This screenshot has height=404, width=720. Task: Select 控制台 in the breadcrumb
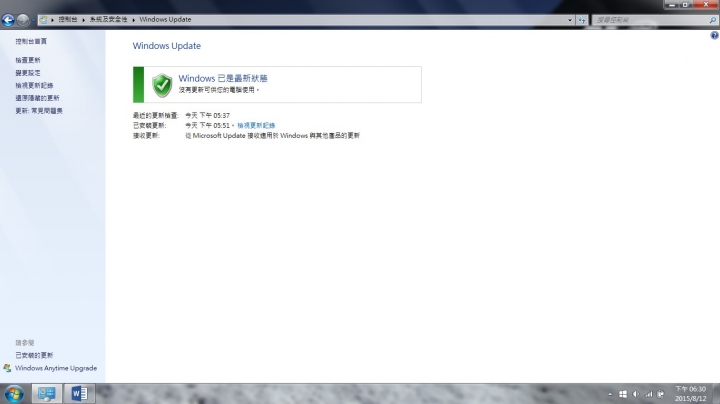pyautogui.click(x=68, y=20)
